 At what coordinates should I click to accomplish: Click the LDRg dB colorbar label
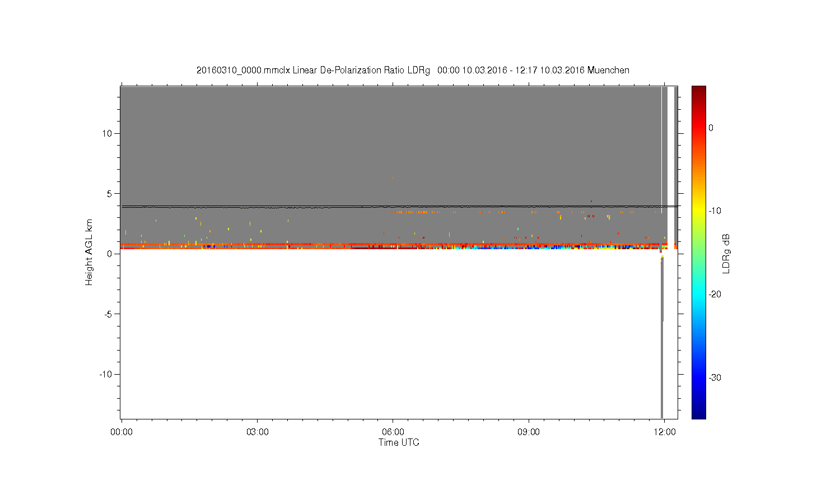[726, 254]
